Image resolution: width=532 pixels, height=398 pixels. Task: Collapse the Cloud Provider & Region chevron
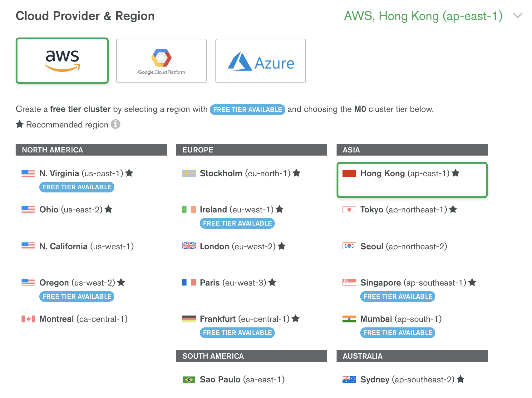click(x=517, y=16)
